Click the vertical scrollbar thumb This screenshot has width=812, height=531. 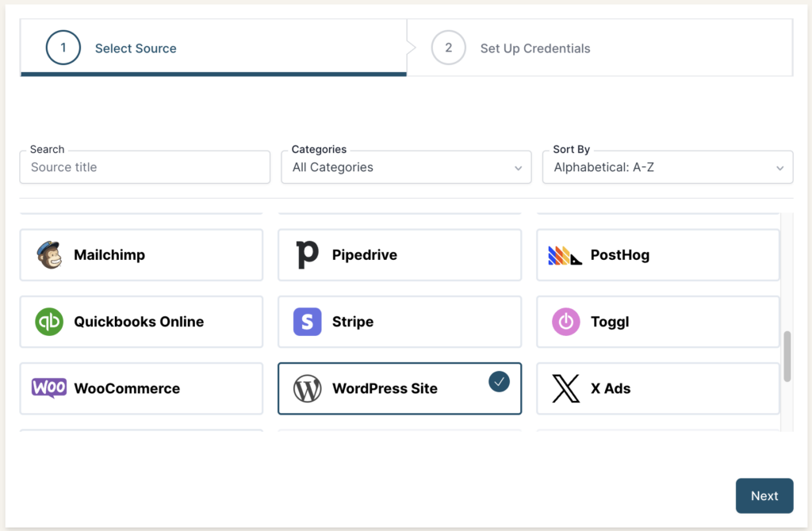(787, 357)
